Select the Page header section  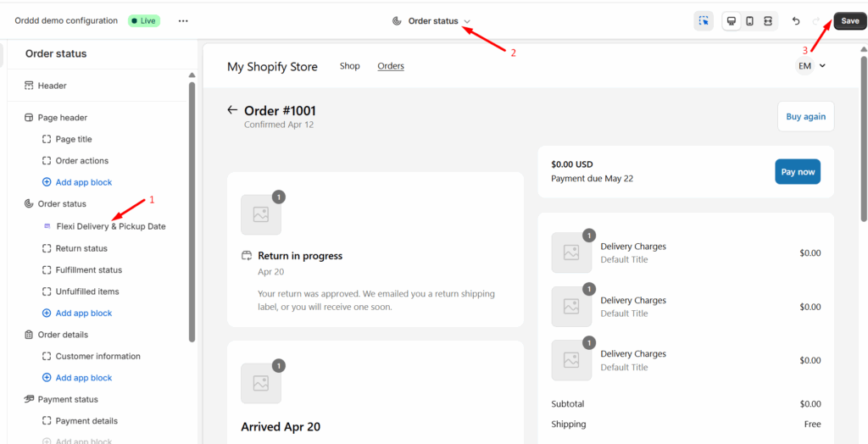[x=62, y=118]
